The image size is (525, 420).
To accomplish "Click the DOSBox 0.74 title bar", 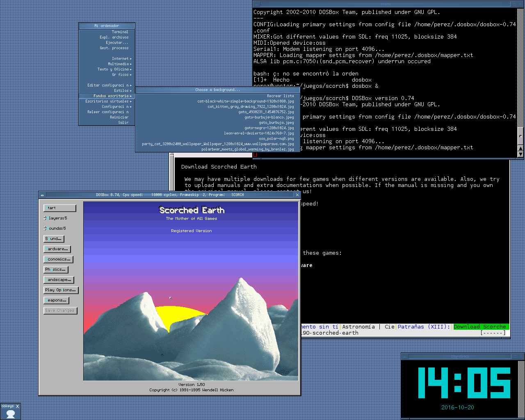I will [x=170, y=195].
